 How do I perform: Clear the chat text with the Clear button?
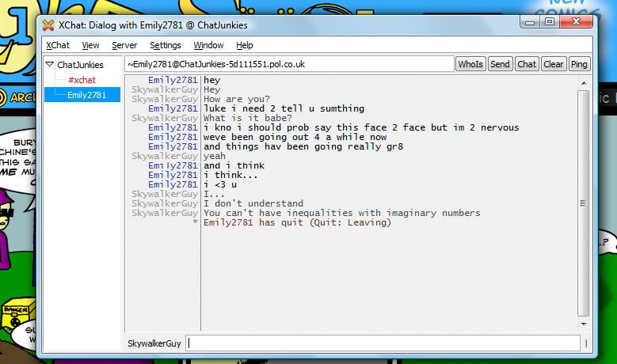click(554, 64)
